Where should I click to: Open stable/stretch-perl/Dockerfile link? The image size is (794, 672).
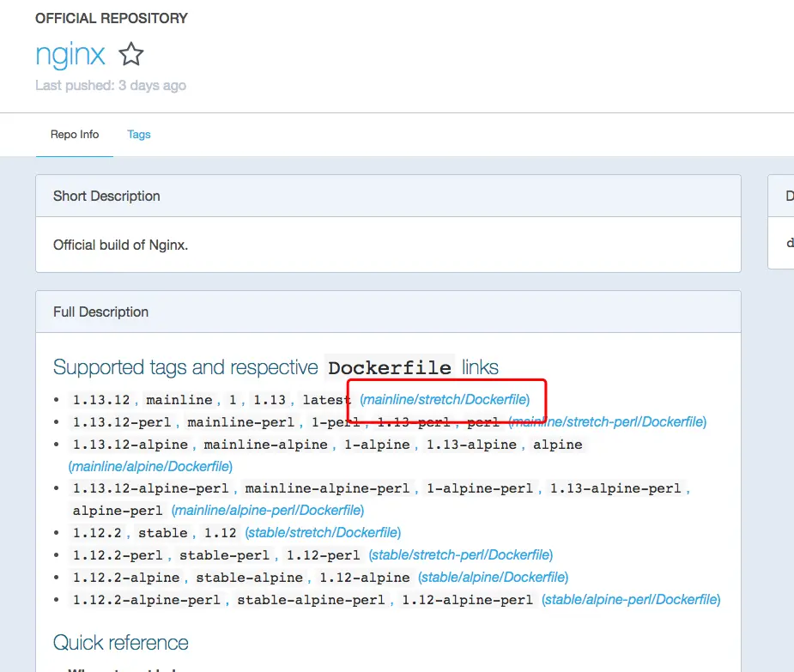[x=461, y=554]
